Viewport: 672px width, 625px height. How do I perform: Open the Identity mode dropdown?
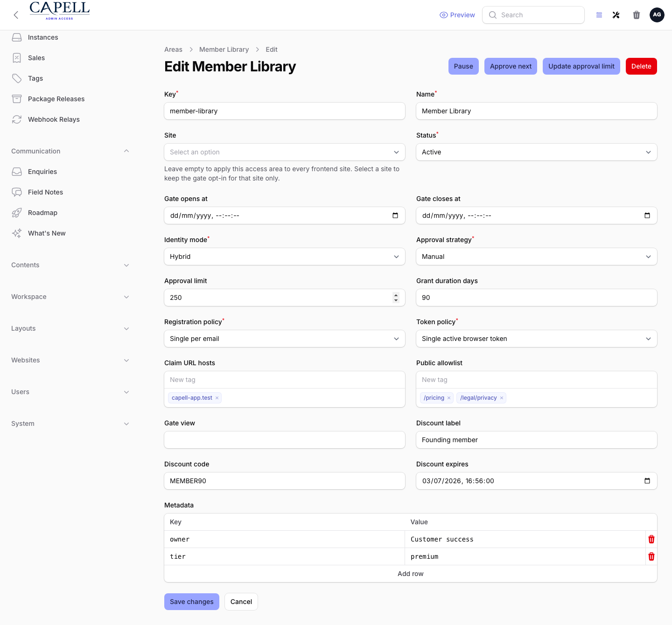click(x=285, y=257)
